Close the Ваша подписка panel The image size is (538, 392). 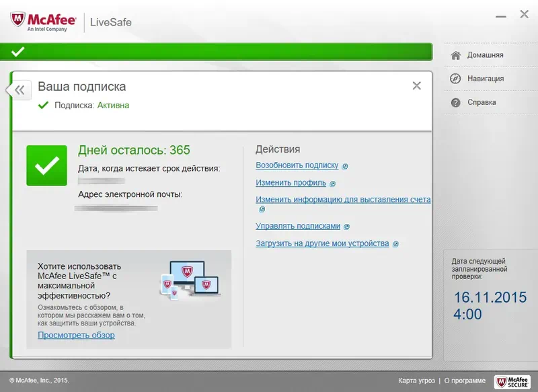(416, 85)
